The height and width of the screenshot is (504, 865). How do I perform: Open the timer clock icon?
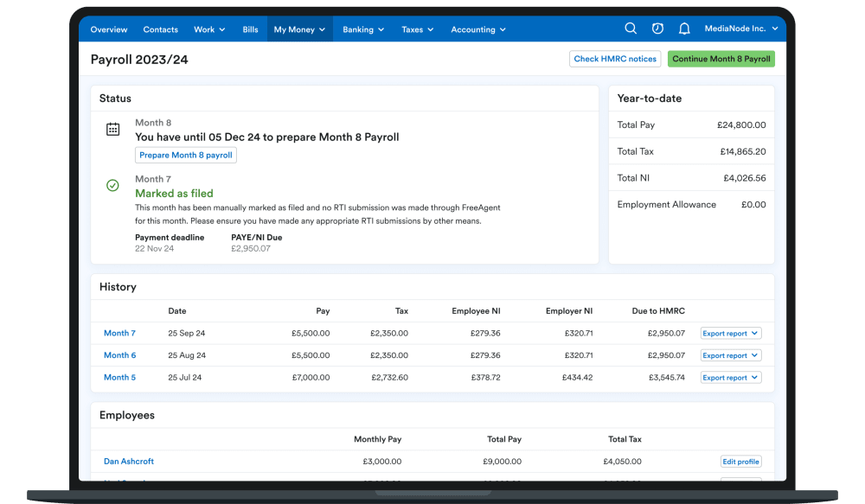(x=657, y=29)
